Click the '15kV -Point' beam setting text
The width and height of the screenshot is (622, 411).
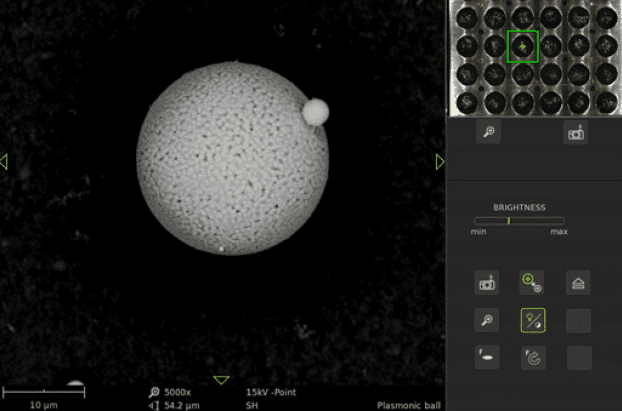point(271,392)
